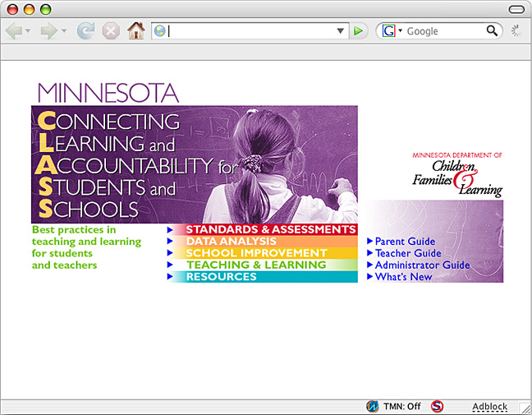Open the Resources section
Viewport: 532px width, 415px height.
pos(221,277)
